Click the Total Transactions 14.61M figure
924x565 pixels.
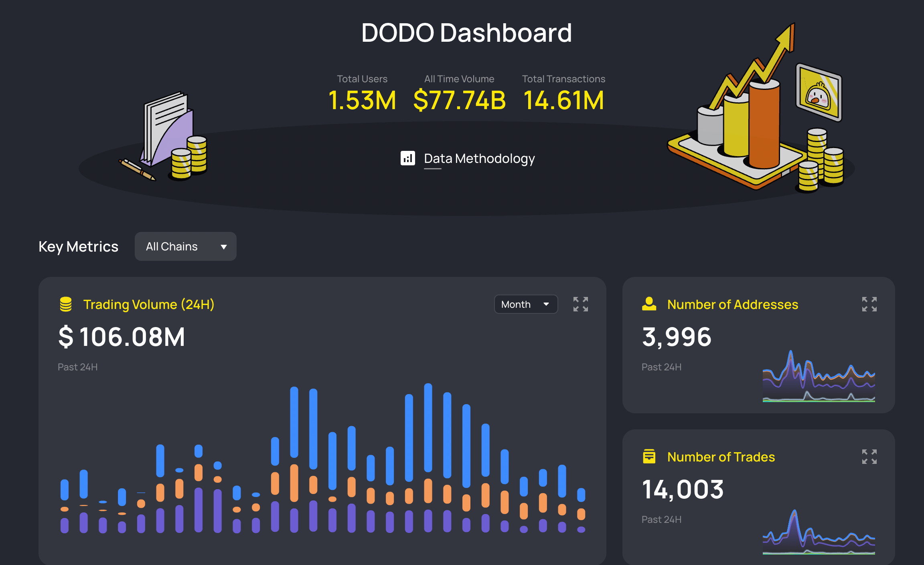(563, 100)
